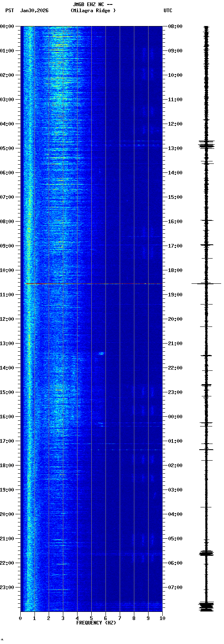This screenshot has height=644, width=224.
Task: Click the PST axis '21:00' label
Action: [x=7, y=539]
